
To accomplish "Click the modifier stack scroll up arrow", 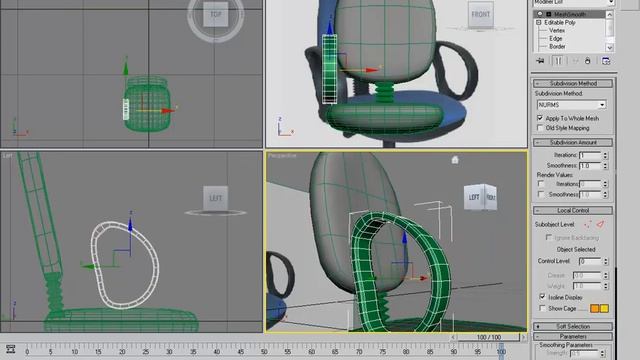I will [609, 14].
